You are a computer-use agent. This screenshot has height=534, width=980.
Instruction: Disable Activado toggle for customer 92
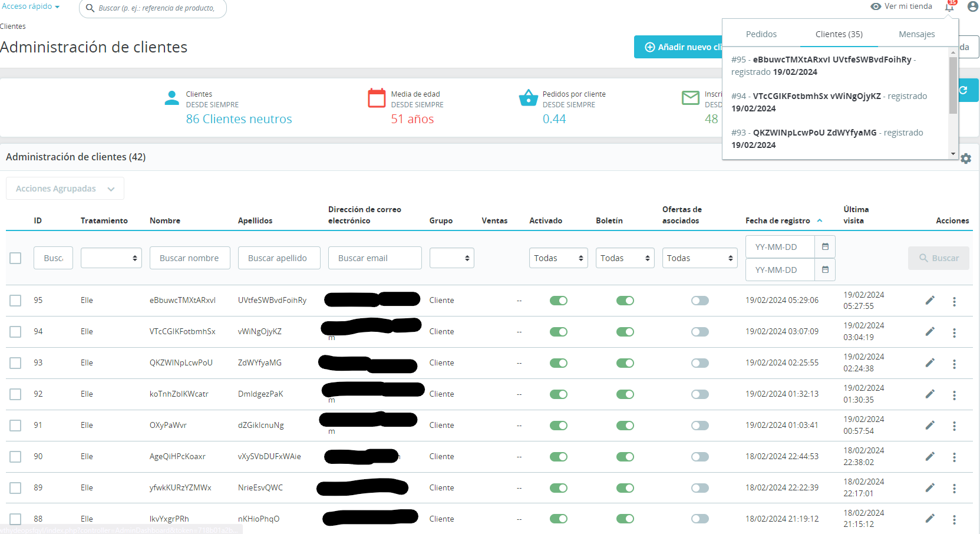click(559, 394)
